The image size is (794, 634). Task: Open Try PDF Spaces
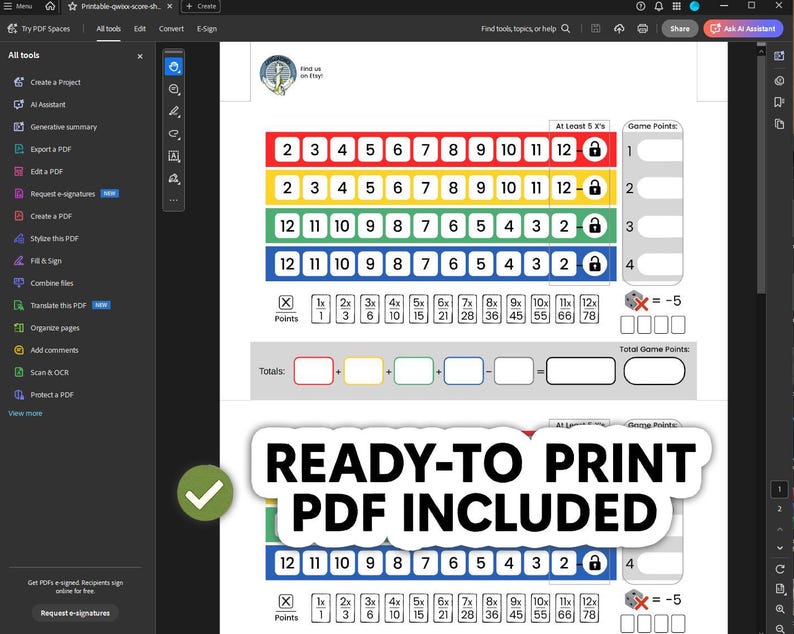click(x=39, y=29)
